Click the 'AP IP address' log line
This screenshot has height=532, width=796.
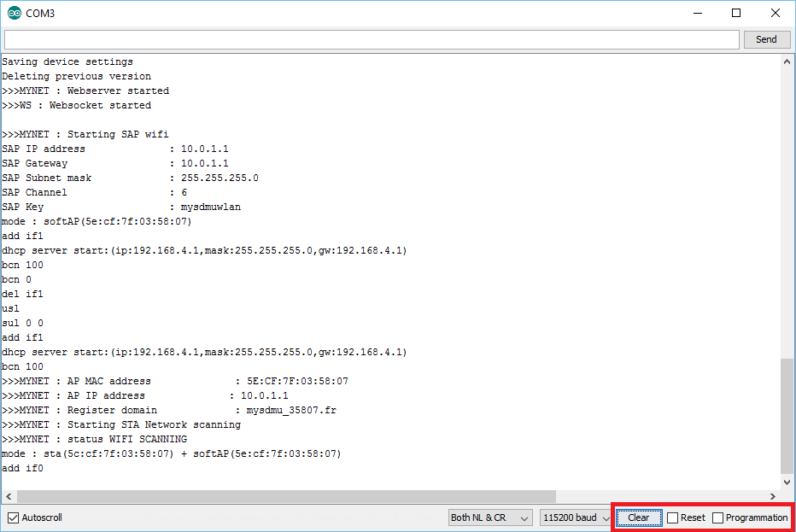click(x=145, y=396)
